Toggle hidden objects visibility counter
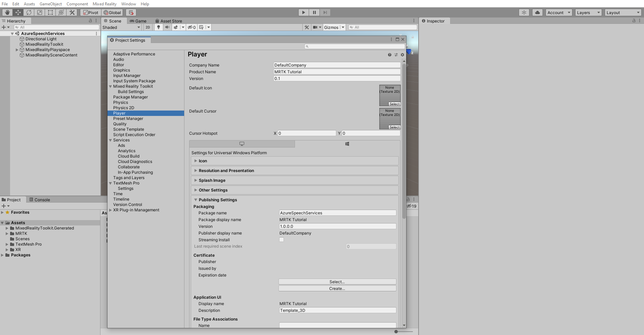This screenshot has height=335, width=644. (191, 27)
